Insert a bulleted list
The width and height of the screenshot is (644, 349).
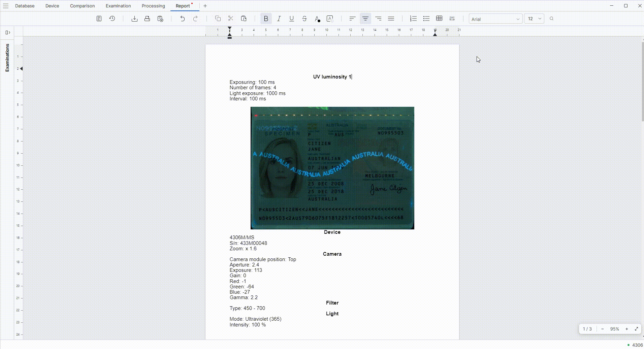426,19
